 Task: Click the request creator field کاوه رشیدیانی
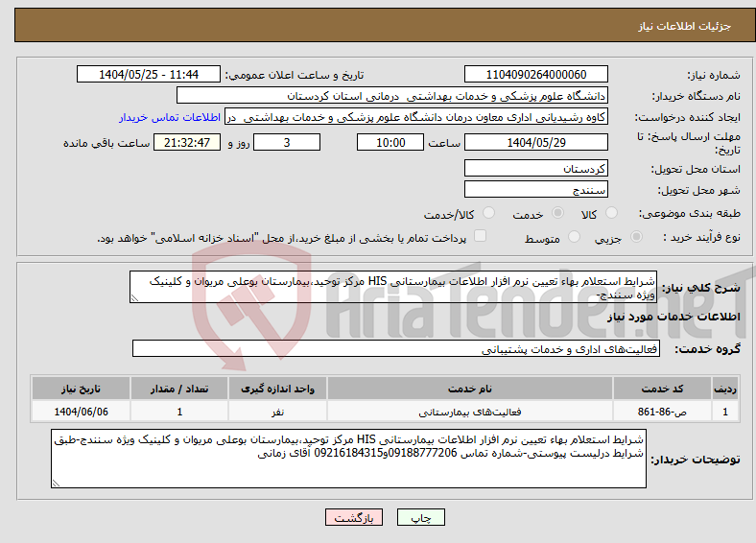416,117
